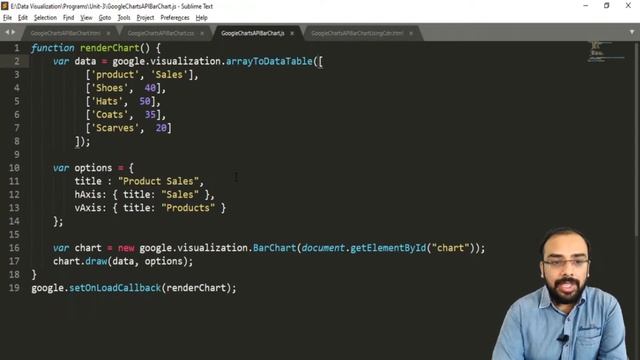The height and width of the screenshot is (360, 640).
Task: Open the View menu
Action: 86,18
